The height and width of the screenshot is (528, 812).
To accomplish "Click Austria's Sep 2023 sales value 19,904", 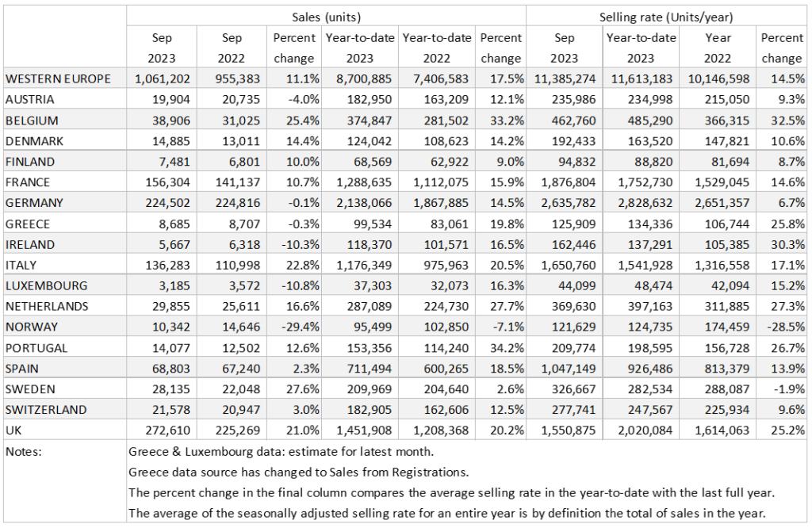I will point(162,99).
